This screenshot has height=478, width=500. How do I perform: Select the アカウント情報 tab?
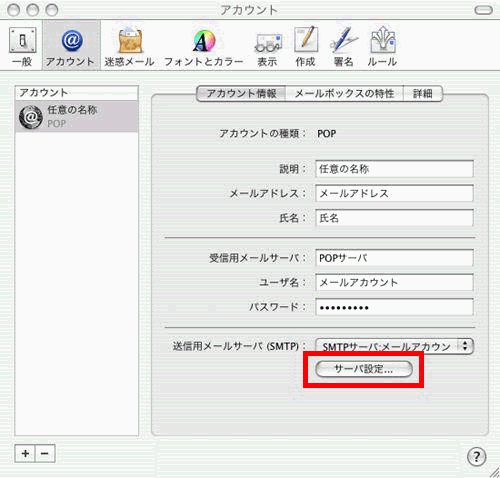[x=241, y=93]
